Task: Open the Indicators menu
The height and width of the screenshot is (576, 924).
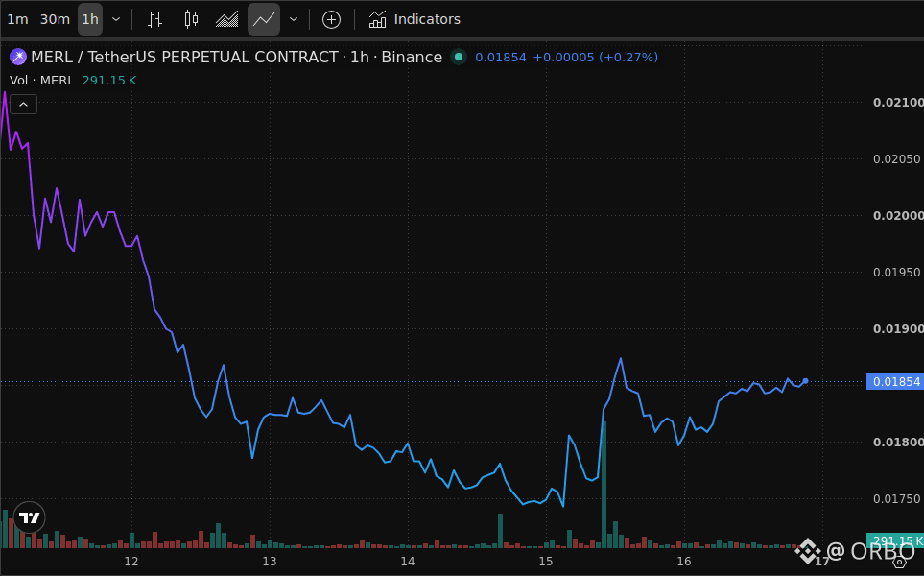Action: [x=415, y=19]
